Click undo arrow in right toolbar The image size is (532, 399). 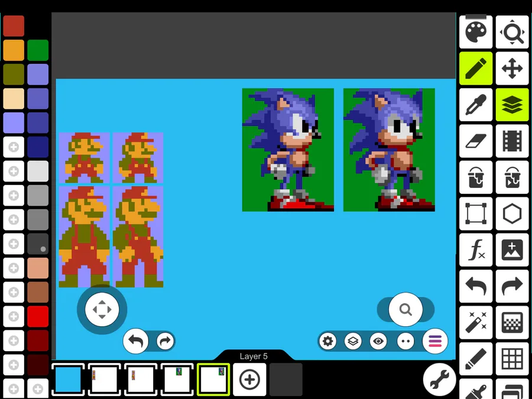(476, 286)
